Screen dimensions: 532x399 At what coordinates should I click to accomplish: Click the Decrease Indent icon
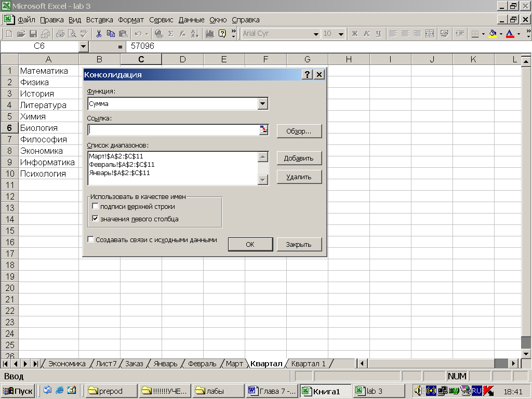click(460, 34)
